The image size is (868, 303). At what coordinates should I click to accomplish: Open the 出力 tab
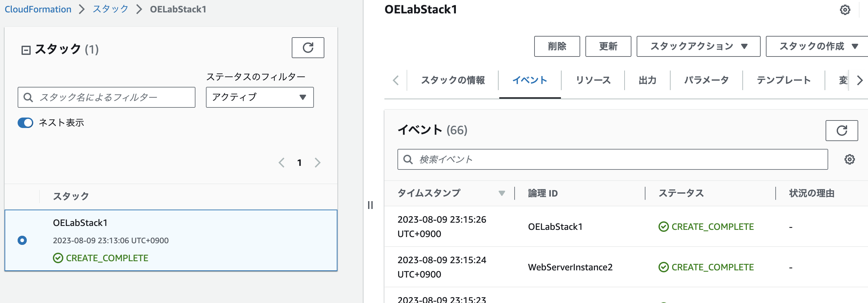click(646, 80)
